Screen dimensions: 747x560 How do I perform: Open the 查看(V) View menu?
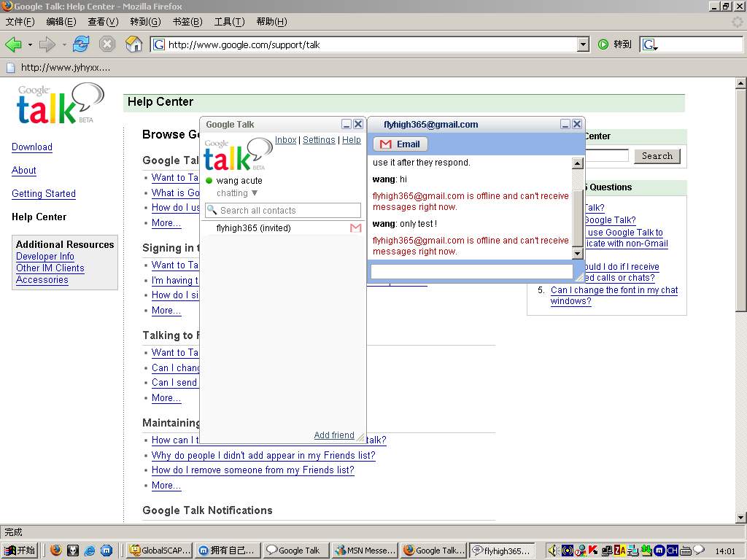104,21
